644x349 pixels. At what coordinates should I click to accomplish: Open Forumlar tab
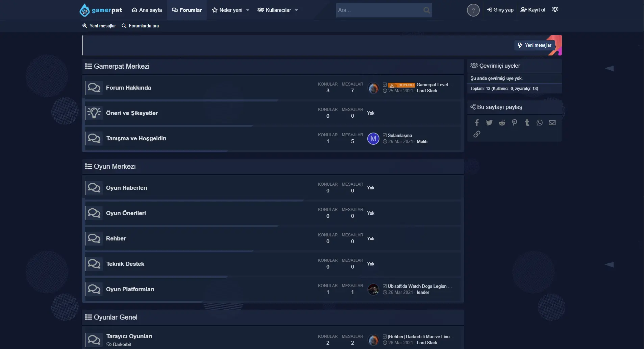click(x=187, y=10)
